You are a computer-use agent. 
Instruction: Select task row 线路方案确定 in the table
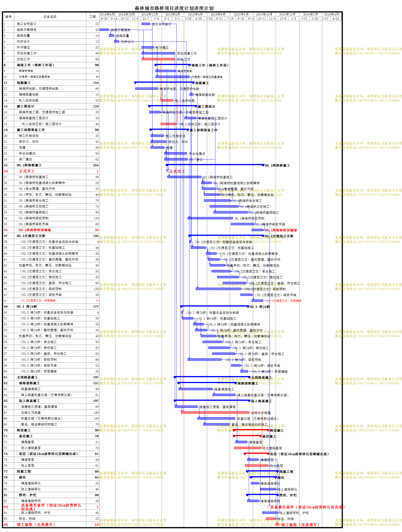(51, 30)
